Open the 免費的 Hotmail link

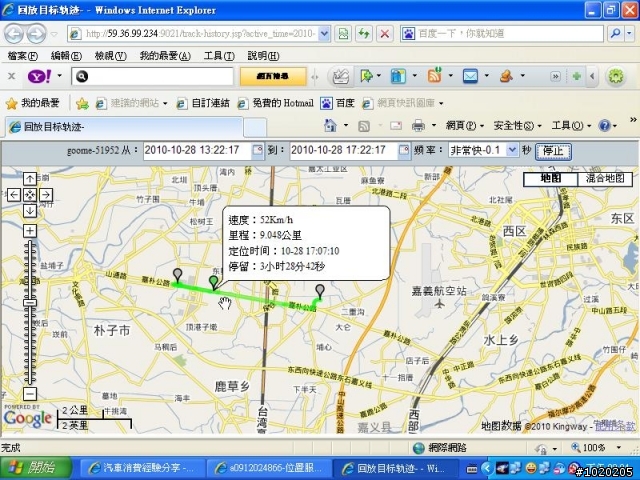tap(276, 103)
